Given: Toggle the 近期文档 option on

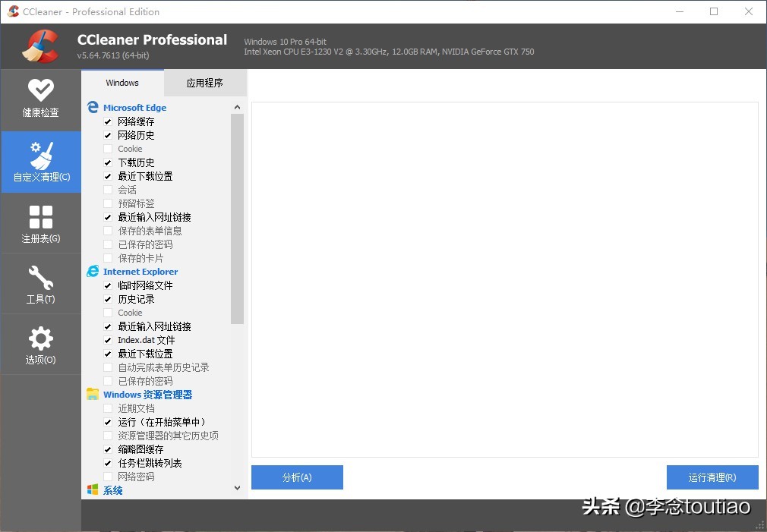Looking at the screenshot, I should click(108, 408).
